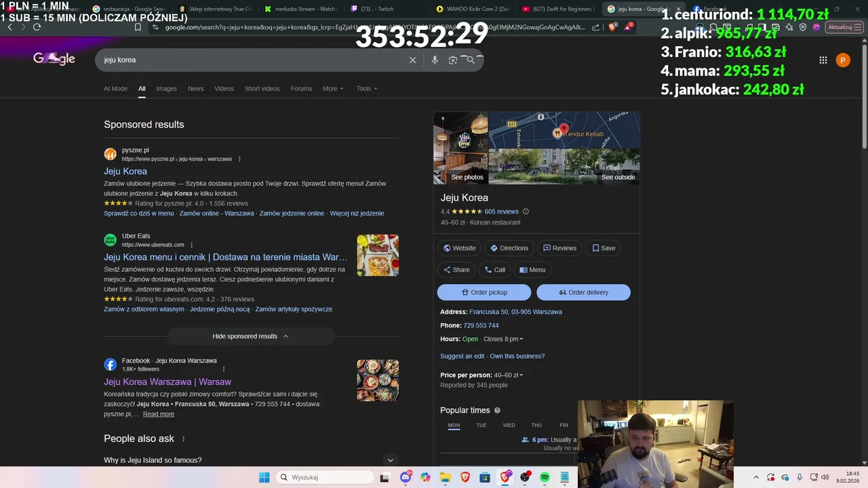Viewport: 868px width, 488px height.
Task: Switch to Forums results tab
Action: coord(301,89)
